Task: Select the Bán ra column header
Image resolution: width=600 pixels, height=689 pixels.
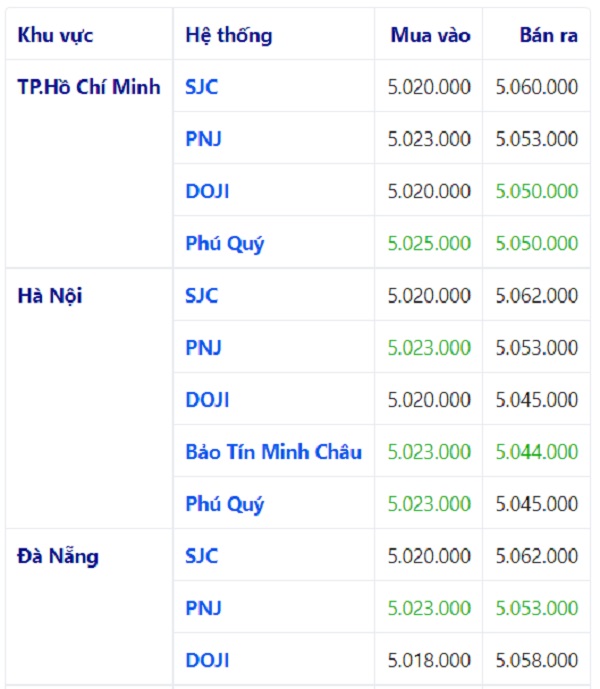Action: coord(549,36)
